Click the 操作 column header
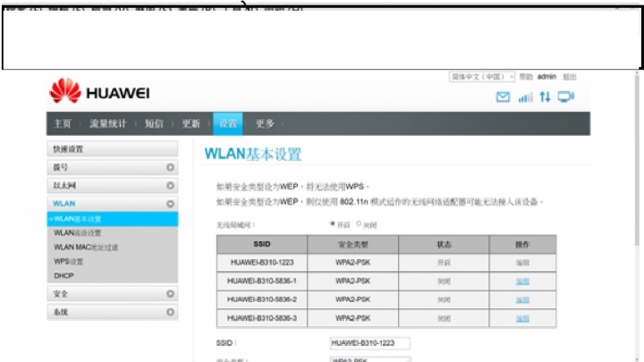The height and width of the screenshot is (362, 644). coord(522,244)
